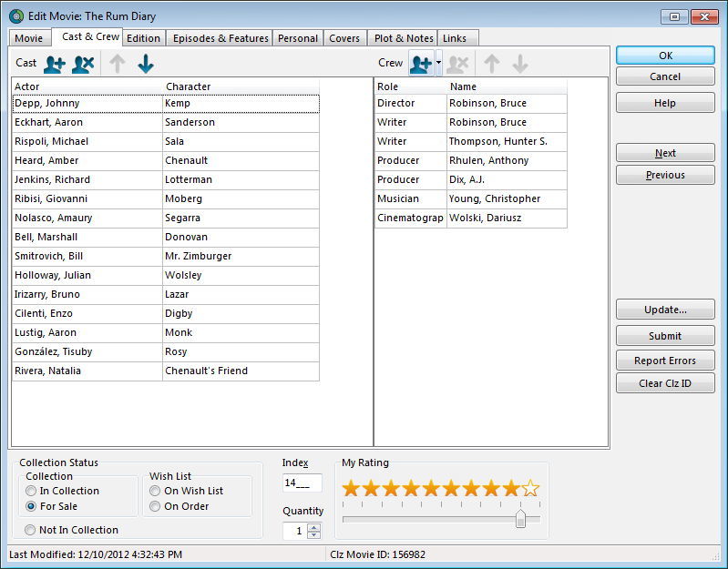
Task: Click the Index input field
Action: coord(302,483)
